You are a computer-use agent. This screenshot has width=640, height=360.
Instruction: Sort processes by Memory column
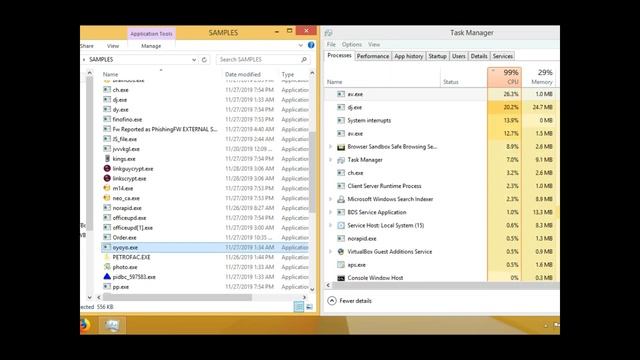pyautogui.click(x=539, y=77)
